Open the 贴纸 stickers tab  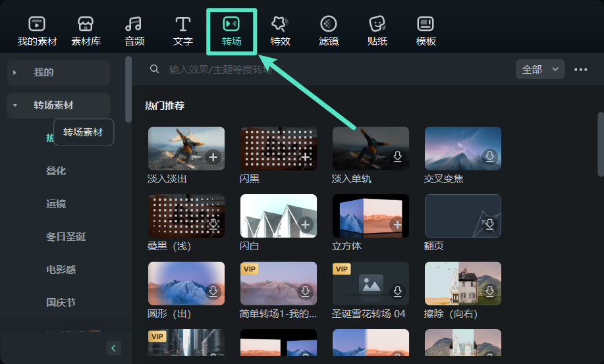377,31
